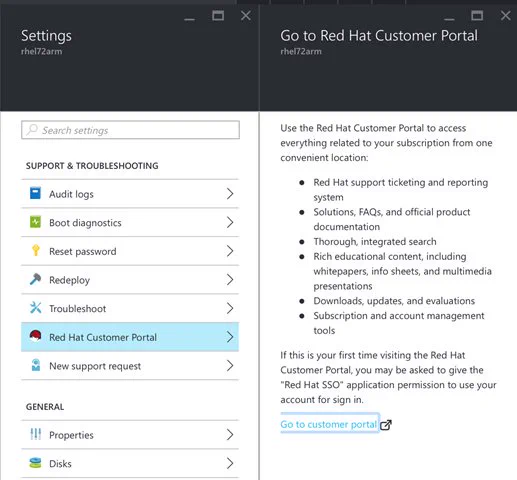Click the external link icon beside portal link
The image size is (517, 480).
point(386,425)
